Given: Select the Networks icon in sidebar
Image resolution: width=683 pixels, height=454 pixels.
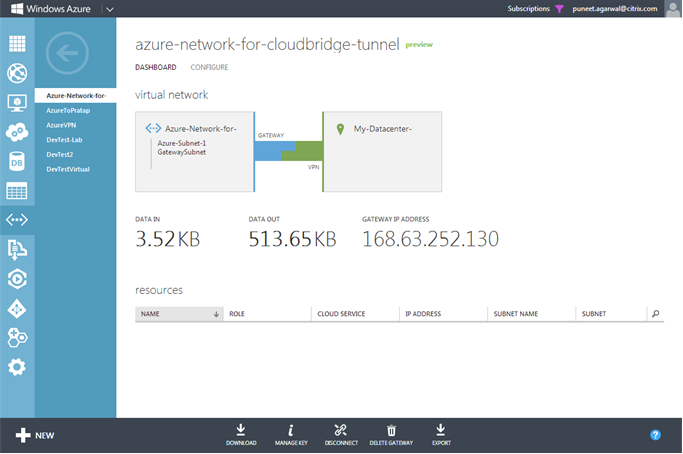Looking at the screenshot, I should [17, 220].
